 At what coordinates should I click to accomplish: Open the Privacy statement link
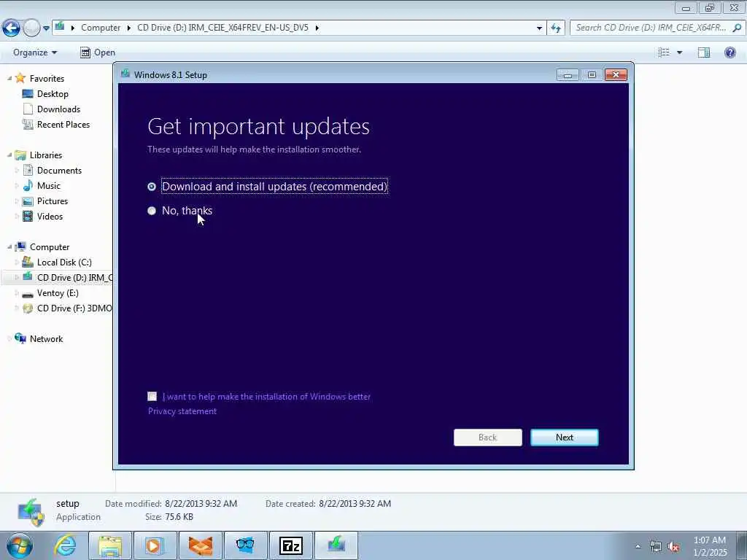(x=182, y=411)
